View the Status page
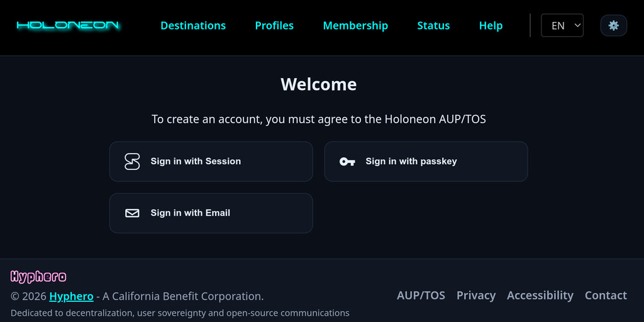The width and height of the screenshot is (644, 322). 433,26
